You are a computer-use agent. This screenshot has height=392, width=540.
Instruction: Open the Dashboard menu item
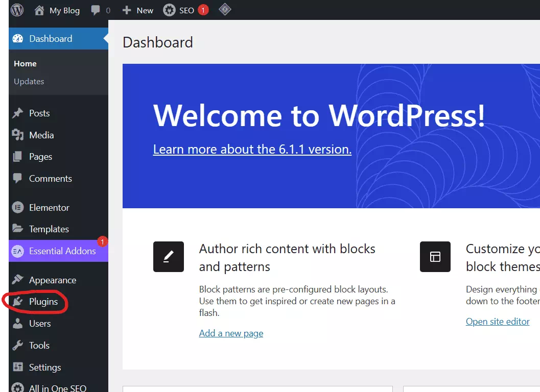point(59,39)
